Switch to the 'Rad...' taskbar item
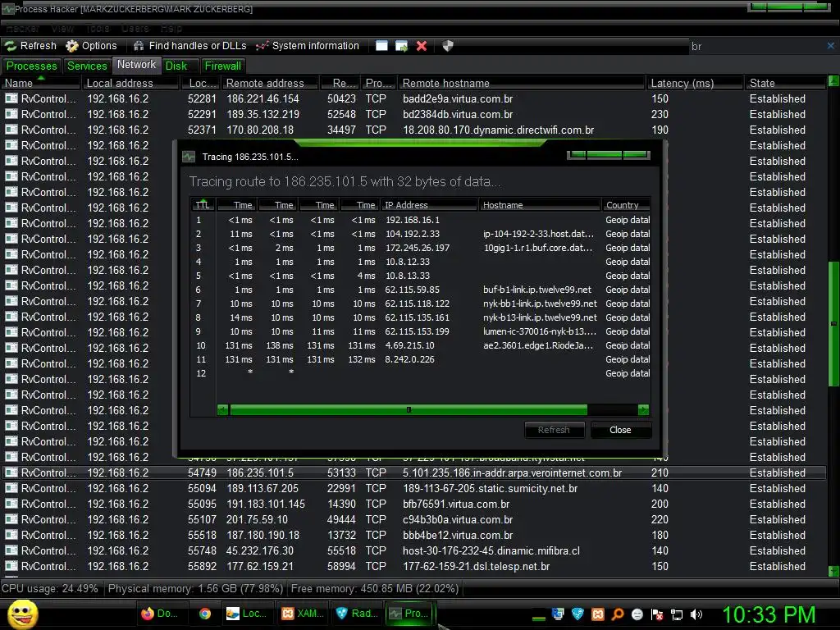Image resolution: width=840 pixels, height=630 pixels. [x=356, y=614]
